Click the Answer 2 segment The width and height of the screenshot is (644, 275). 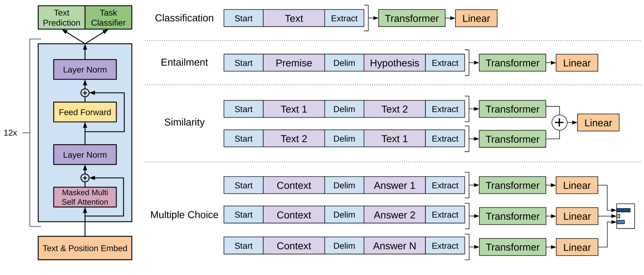(394, 215)
